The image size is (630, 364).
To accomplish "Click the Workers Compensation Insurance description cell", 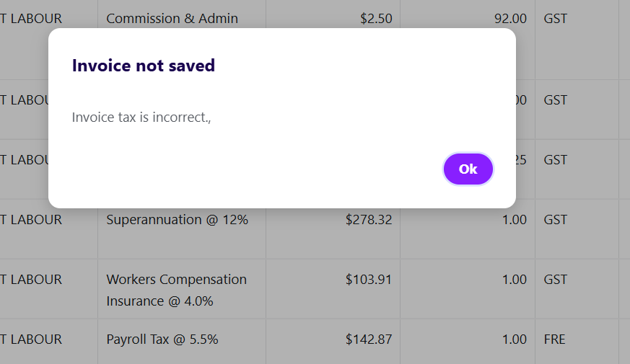I will pos(176,290).
